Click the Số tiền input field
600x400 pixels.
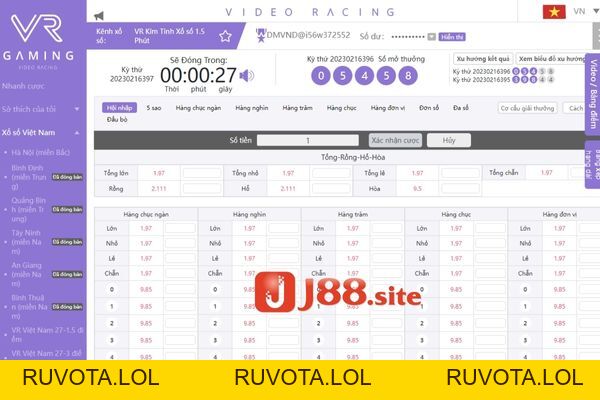pos(308,140)
